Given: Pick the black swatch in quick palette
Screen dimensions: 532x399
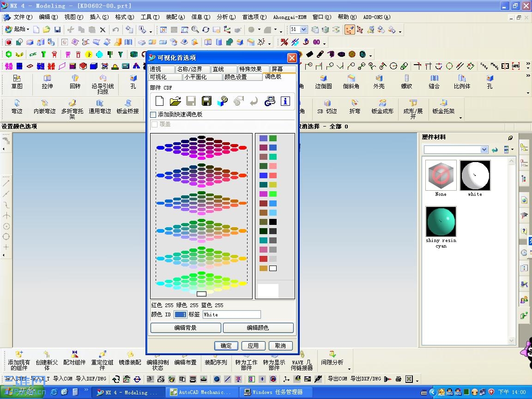Looking at the screenshot, I should tap(273, 222).
